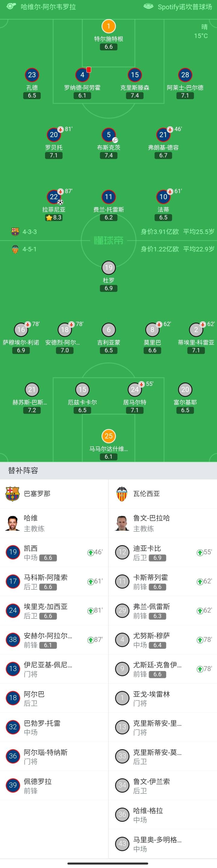Tap the referee whistle icon
This screenshot has width=217, height=868.
tap(11, 6)
